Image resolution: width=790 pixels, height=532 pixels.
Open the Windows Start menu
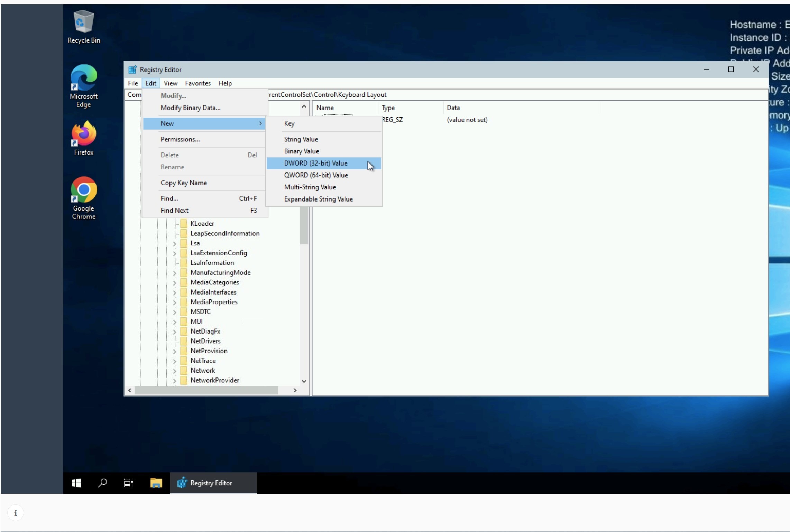(x=76, y=483)
